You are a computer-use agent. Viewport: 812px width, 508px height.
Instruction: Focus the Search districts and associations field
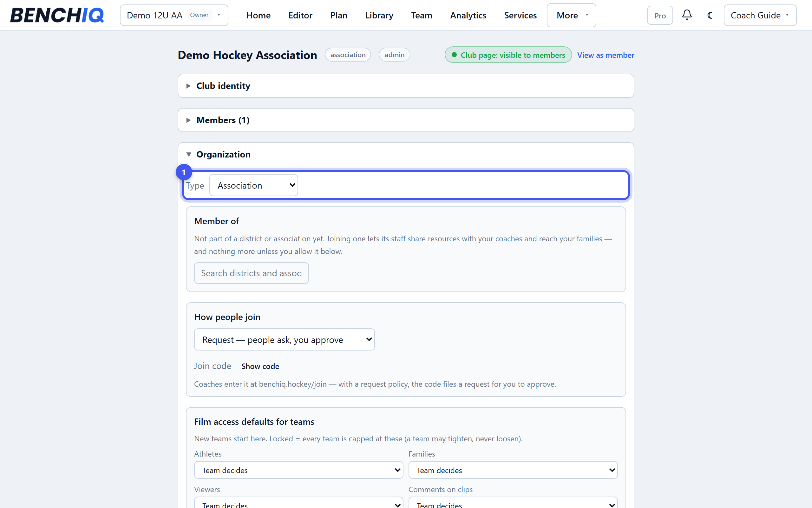[251, 273]
